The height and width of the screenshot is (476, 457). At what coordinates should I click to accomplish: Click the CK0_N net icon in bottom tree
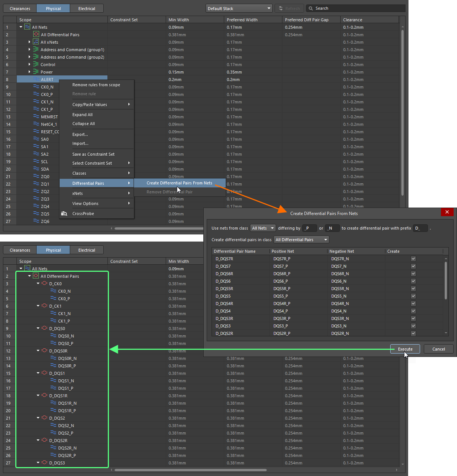click(x=53, y=291)
